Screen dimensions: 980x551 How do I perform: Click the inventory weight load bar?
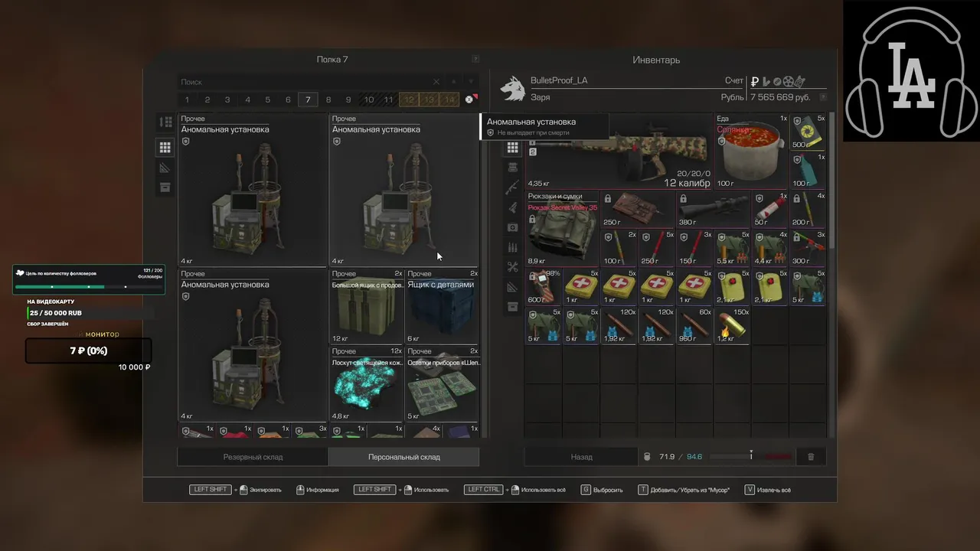click(750, 457)
